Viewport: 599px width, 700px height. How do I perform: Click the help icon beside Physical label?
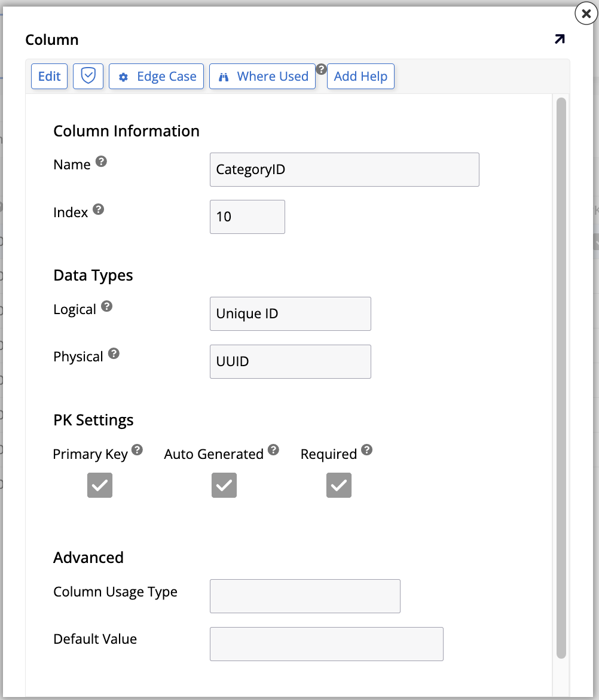point(114,352)
